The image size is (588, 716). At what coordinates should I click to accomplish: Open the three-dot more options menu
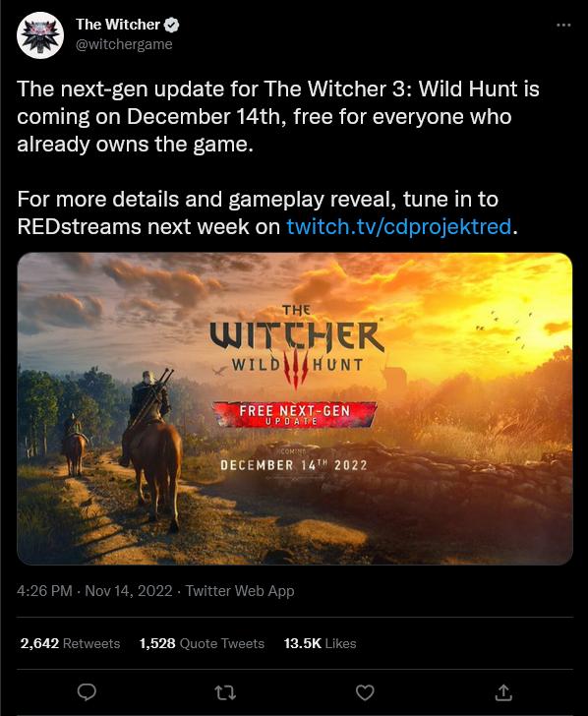(563, 25)
